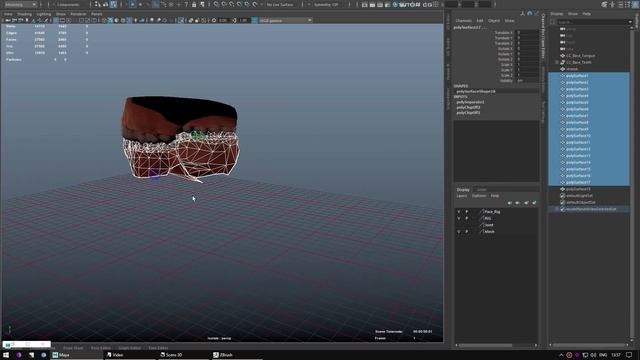The width and height of the screenshot is (640, 360).
Task: Click the select camera icon in panel toolbar
Action: (x=7, y=20)
